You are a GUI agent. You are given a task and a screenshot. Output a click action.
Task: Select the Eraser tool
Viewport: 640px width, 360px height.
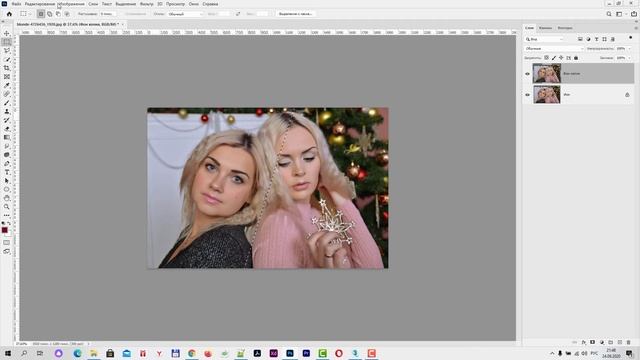tap(7, 129)
